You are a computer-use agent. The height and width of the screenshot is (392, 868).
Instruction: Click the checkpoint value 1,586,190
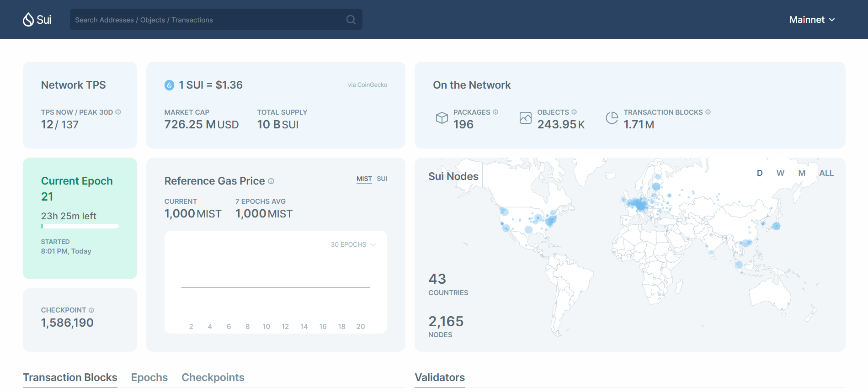pyautogui.click(x=67, y=323)
